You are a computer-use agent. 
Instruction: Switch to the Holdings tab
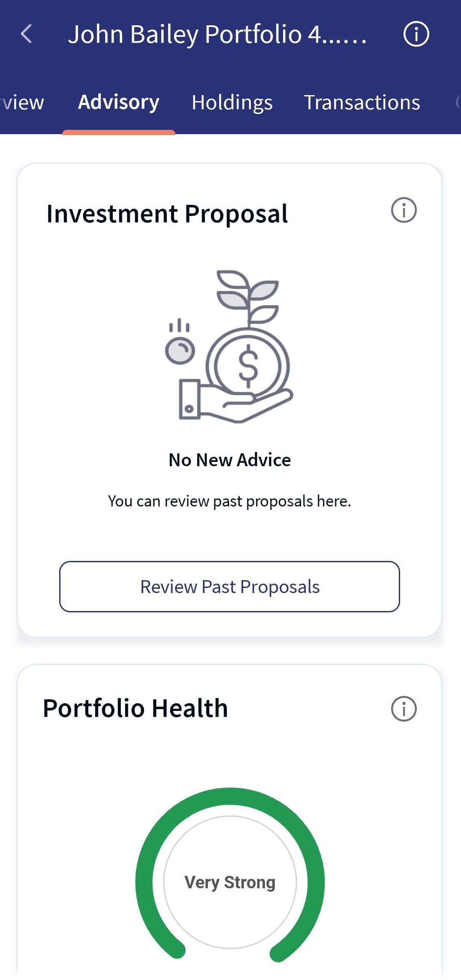(x=232, y=103)
